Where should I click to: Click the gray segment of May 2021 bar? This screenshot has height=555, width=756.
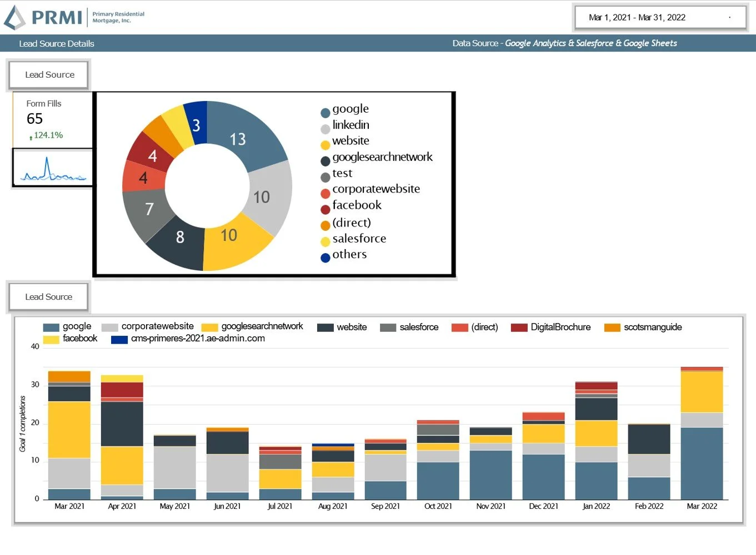click(x=175, y=467)
